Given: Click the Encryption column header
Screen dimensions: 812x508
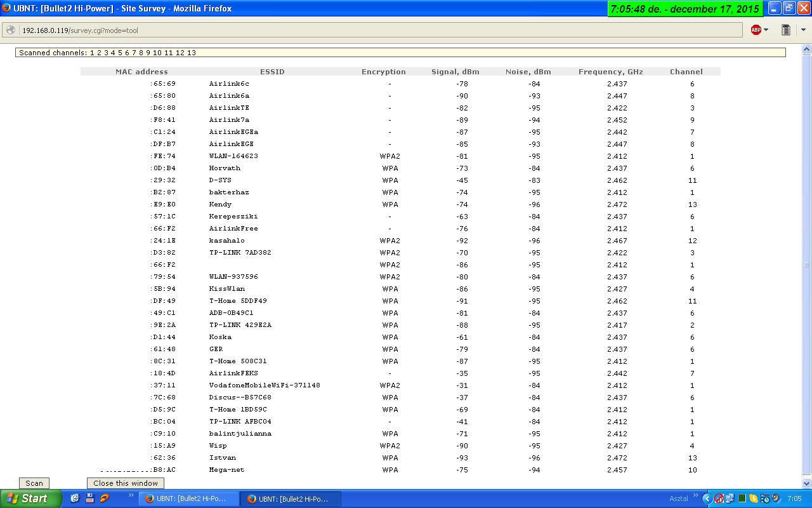Looking at the screenshot, I should point(384,72).
